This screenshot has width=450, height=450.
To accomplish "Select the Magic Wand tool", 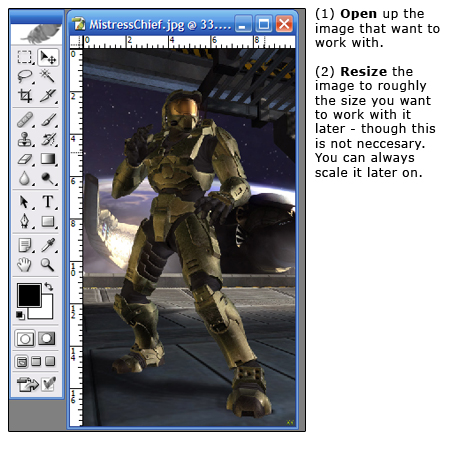I will point(48,76).
